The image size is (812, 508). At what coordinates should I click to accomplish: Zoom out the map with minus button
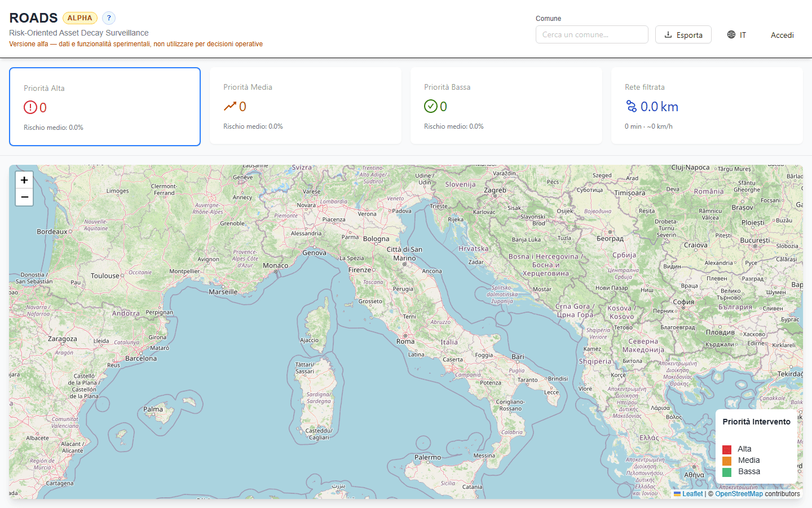(24, 197)
